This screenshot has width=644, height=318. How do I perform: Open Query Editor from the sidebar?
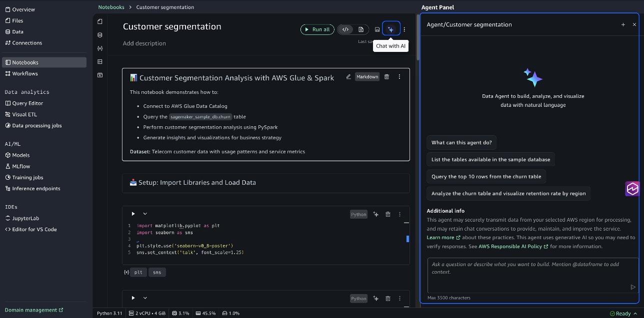click(x=27, y=103)
